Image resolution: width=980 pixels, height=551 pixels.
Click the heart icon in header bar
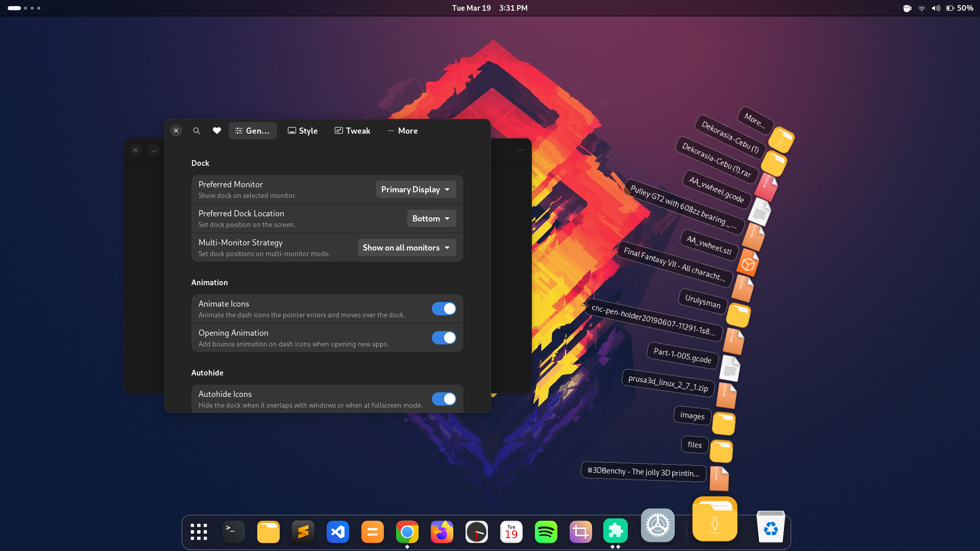pos(217,131)
